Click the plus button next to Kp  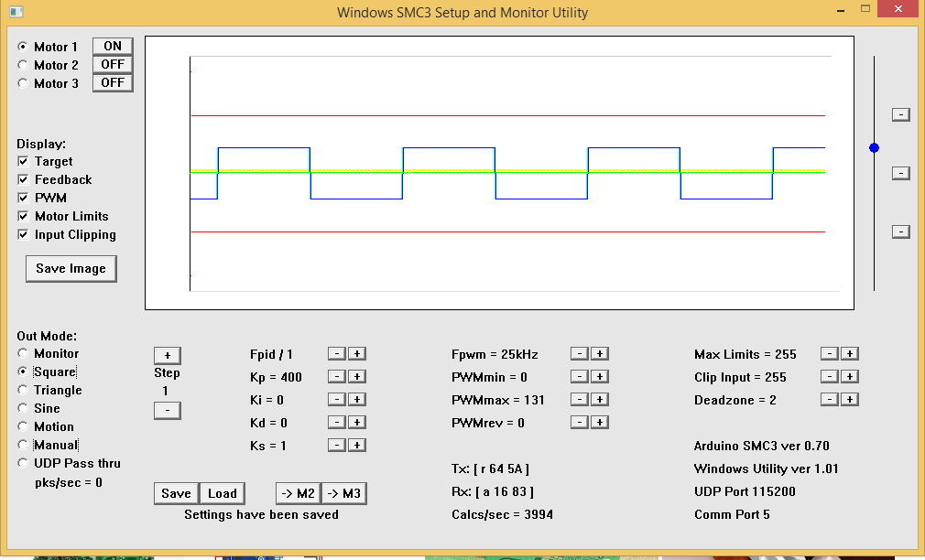(357, 377)
